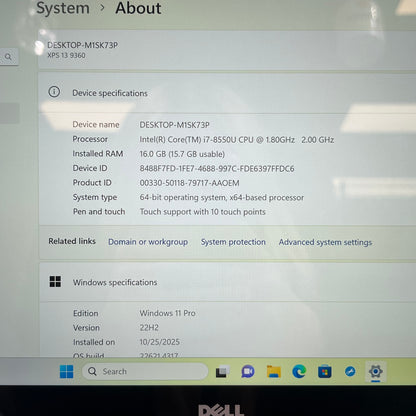The image size is (416, 416).
Task: Select the Device ID value
Action: click(x=217, y=169)
